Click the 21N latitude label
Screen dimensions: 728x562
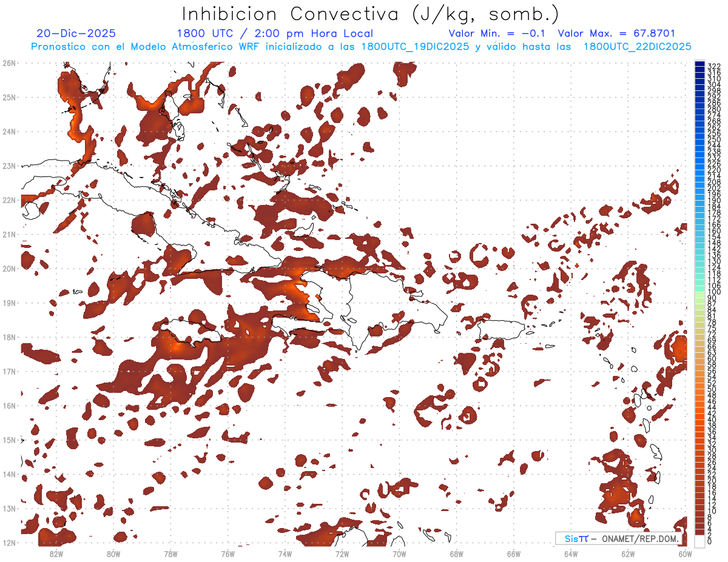click(x=9, y=234)
